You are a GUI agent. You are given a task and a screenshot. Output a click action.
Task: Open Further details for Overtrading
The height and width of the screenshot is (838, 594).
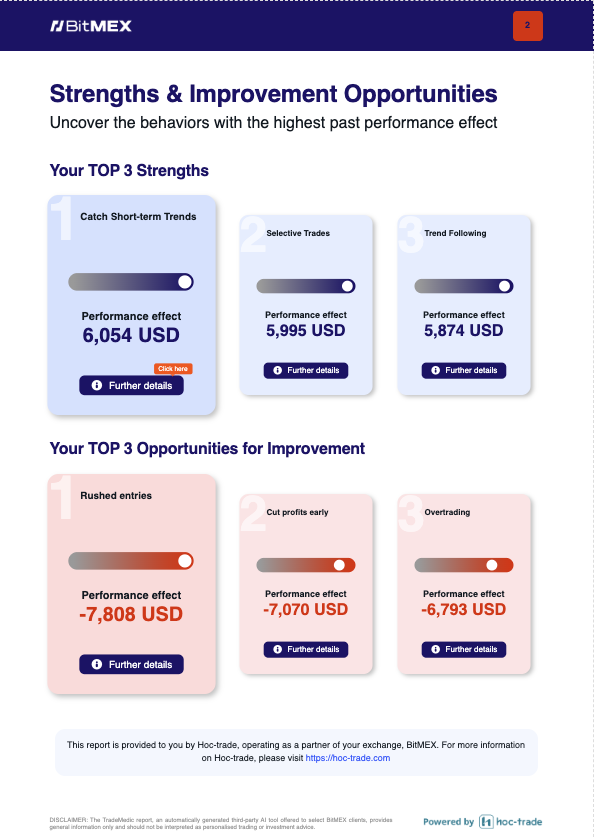(x=464, y=649)
